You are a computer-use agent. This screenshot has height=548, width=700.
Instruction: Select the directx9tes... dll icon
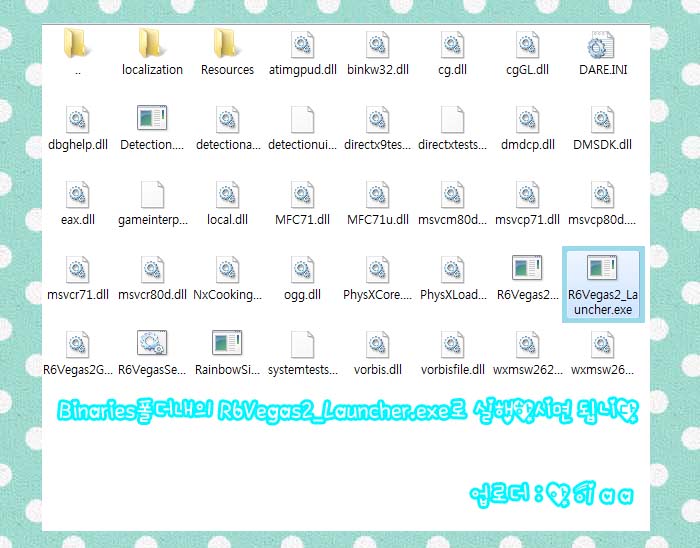(x=378, y=120)
